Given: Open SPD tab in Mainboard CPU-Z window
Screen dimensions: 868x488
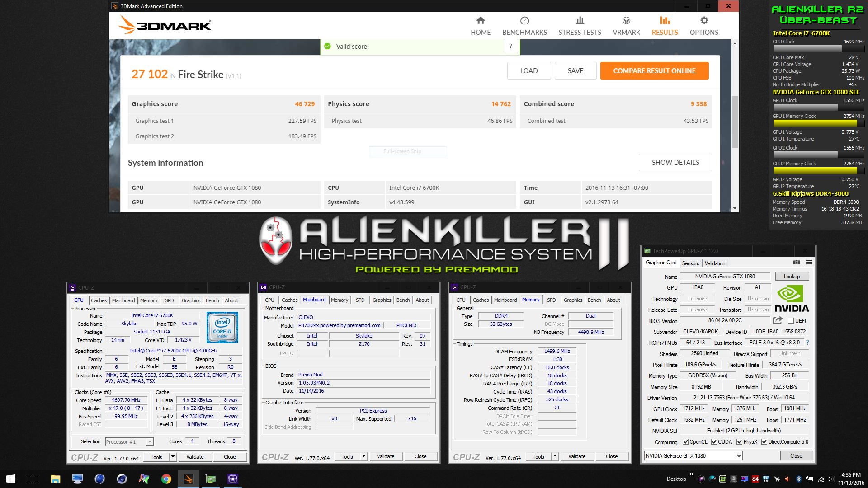Looking at the screenshot, I should [x=360, y=300].
